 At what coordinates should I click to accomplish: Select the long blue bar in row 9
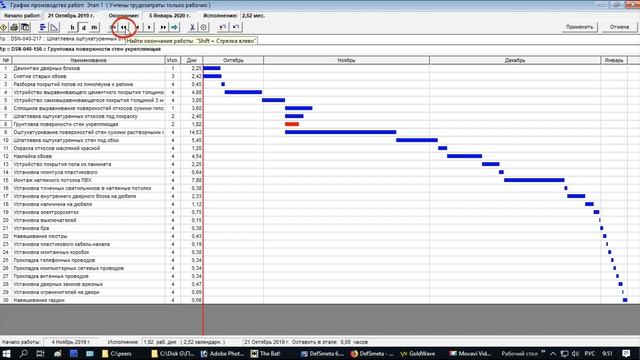(x=340, y=132)
